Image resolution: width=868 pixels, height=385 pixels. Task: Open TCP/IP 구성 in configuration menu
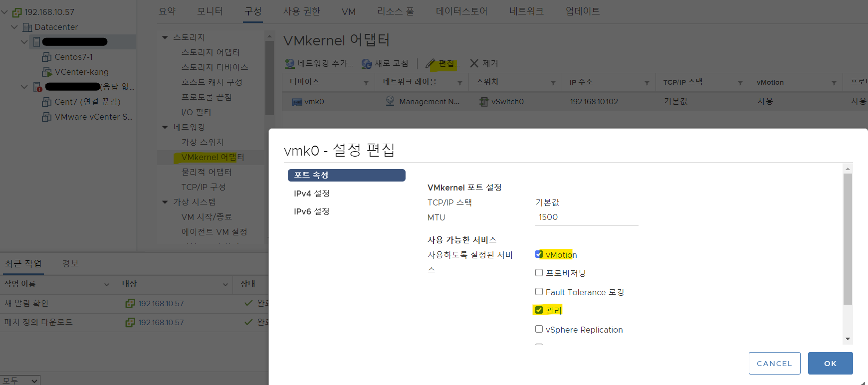click(204, 187)
